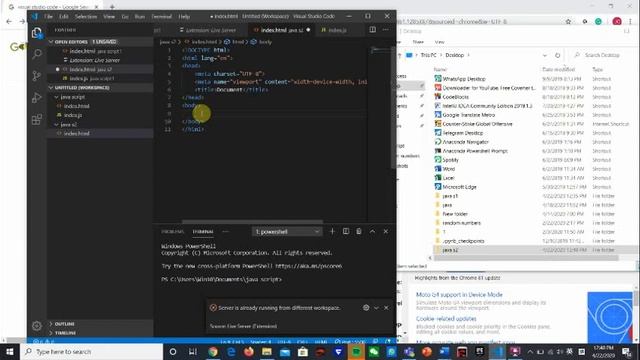Screen dimensions: 640x360
Task: Open the Chrome profile avatar
Action: point(617,21)
